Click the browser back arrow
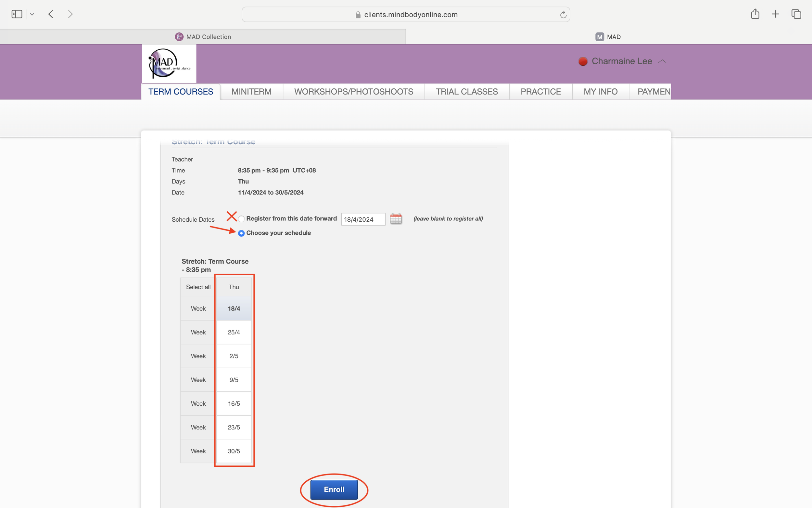The height and width of the screenshot is (508, 812). 51,14
